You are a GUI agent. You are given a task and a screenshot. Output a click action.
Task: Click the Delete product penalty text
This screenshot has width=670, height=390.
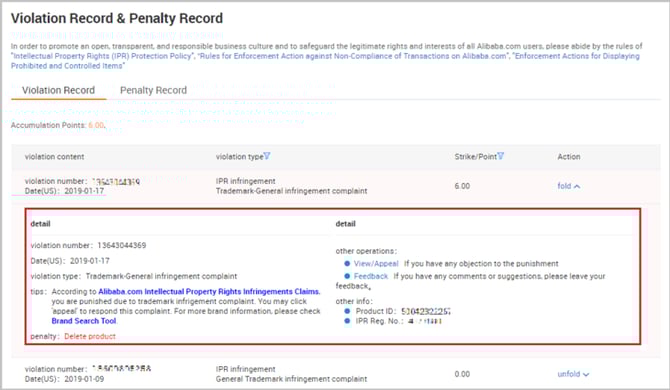90,337
